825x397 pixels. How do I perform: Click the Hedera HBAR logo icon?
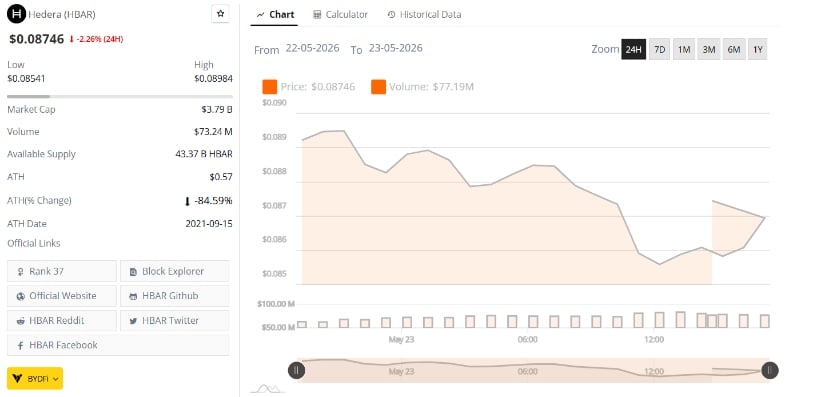point(16,14)
